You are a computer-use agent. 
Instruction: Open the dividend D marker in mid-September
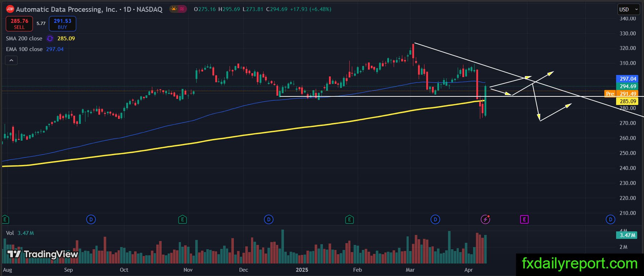(91, 219)
